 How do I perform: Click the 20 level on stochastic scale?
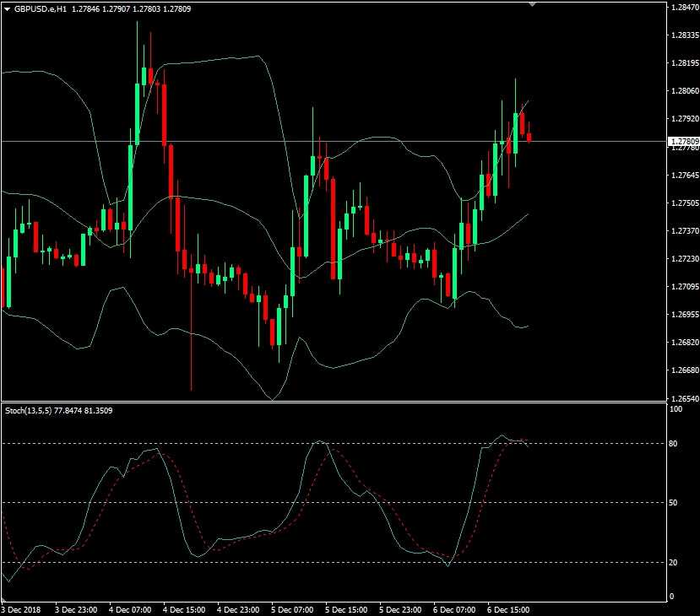click(x=675, y=562)
